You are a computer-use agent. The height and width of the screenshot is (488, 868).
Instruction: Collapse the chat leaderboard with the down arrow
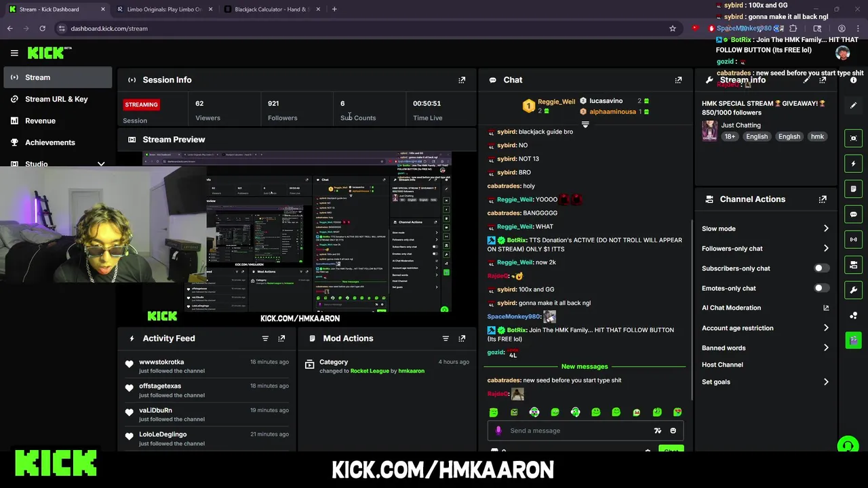coord(585,125)
